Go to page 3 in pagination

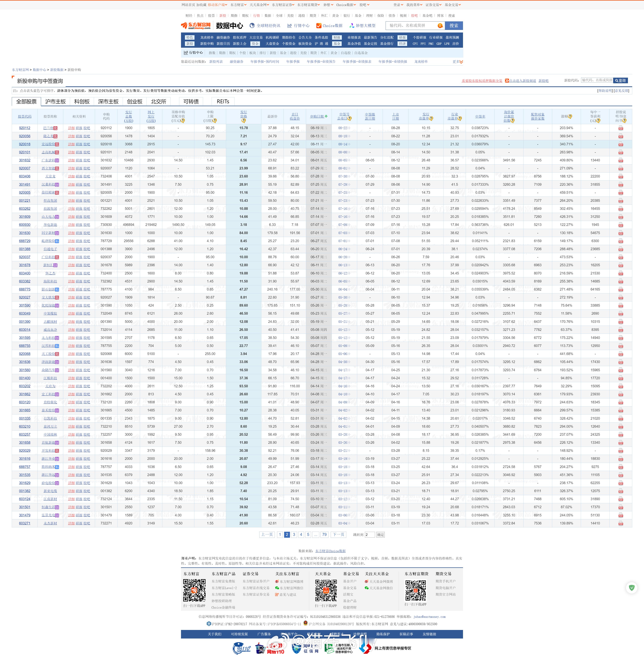294,535
